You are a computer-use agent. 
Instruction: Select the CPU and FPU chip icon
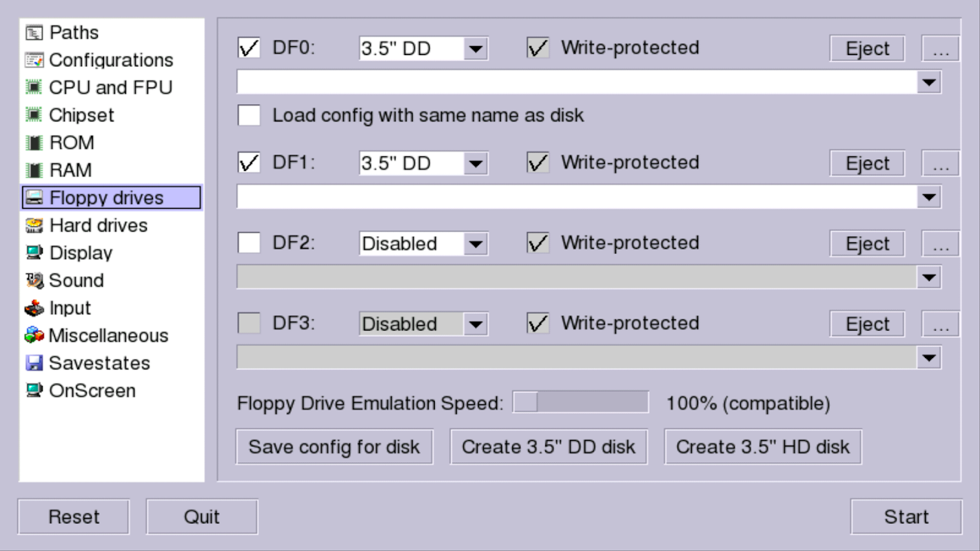[34, 87]
